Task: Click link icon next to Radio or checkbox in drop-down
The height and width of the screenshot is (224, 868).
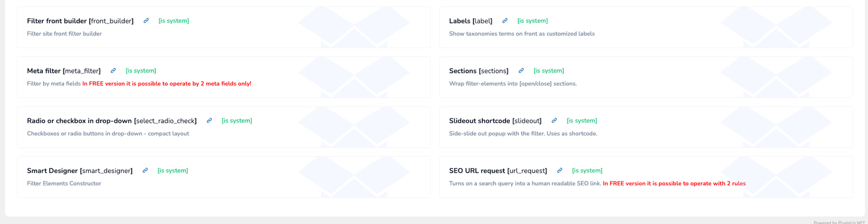Action: tap(209, 121)
